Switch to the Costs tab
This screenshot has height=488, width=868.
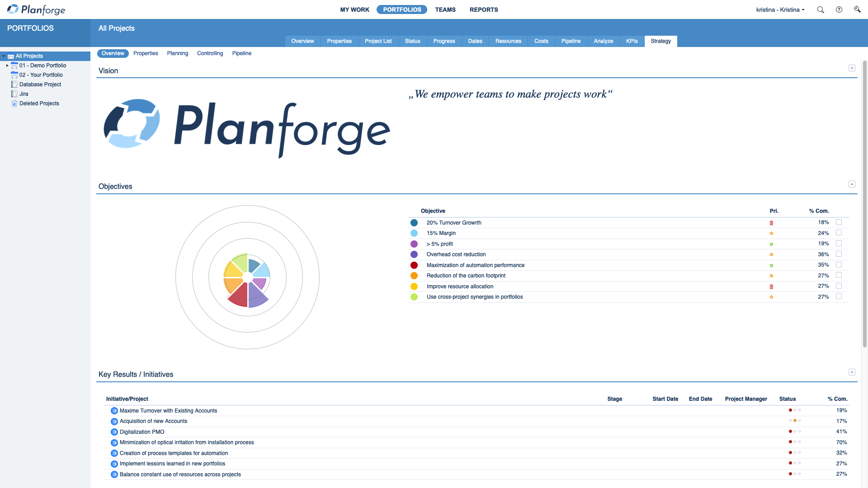541,41
